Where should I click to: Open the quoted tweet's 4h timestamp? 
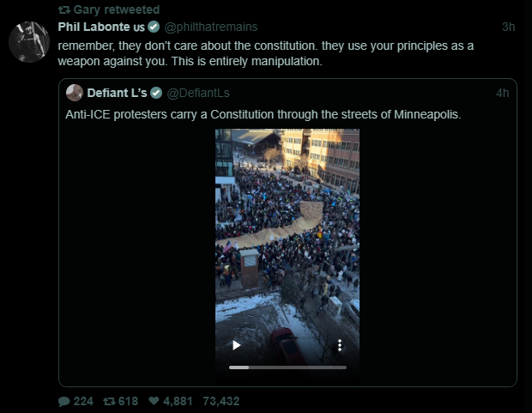[503, 93]
